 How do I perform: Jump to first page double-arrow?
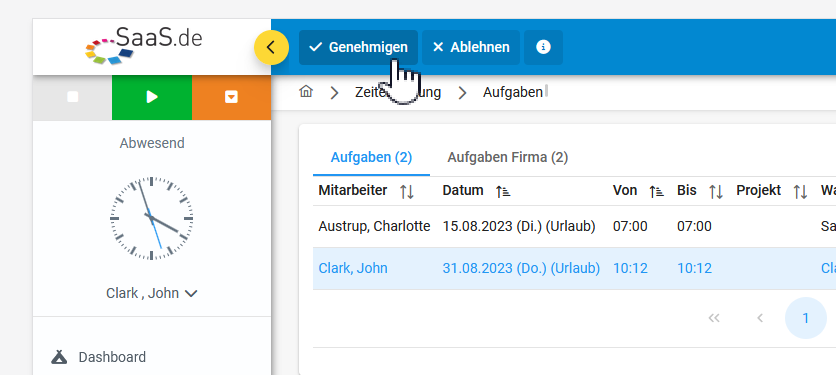[714, 318]
